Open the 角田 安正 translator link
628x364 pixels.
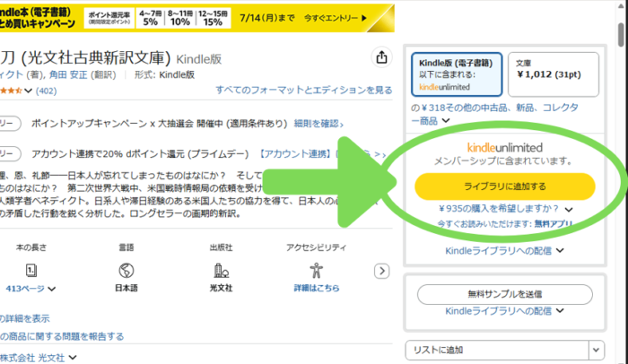tap(68, 75)
